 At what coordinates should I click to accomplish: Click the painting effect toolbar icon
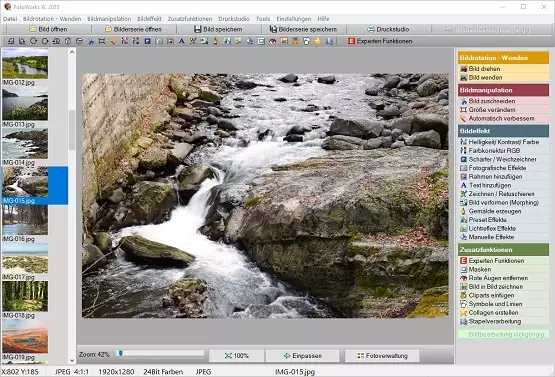215,41
